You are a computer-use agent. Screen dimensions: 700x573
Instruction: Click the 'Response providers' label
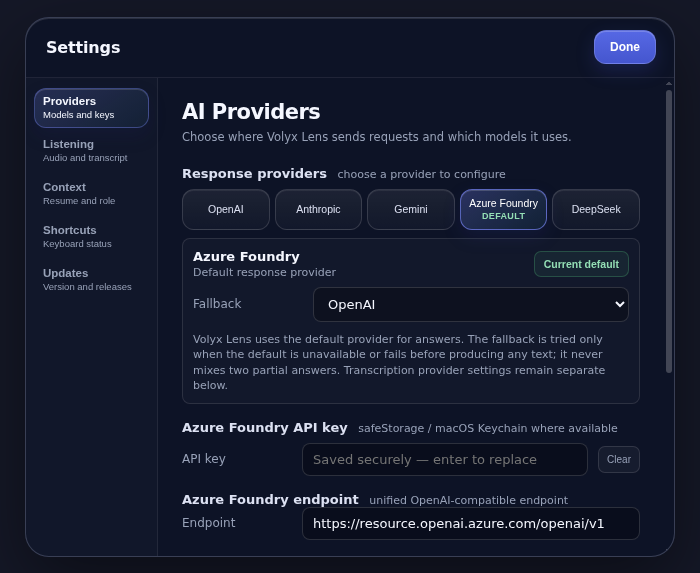click(254, 174)
